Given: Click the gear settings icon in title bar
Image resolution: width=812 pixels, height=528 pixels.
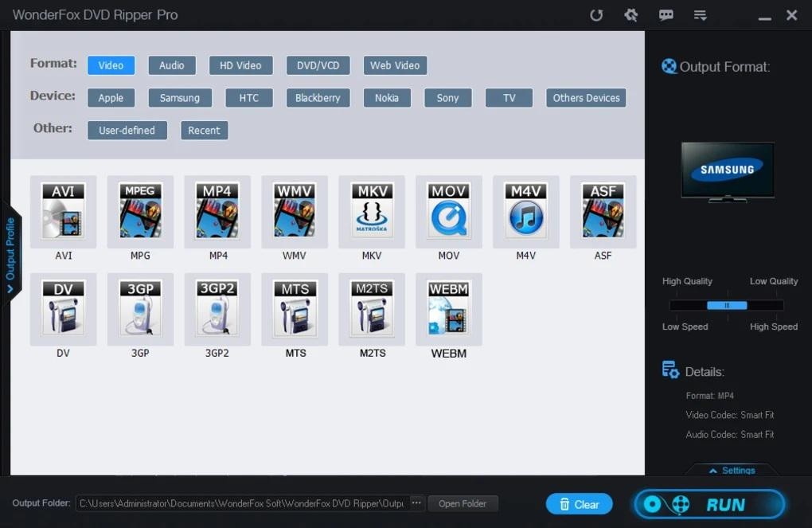Looking at the screenshot, I should (x=631, y=15).
